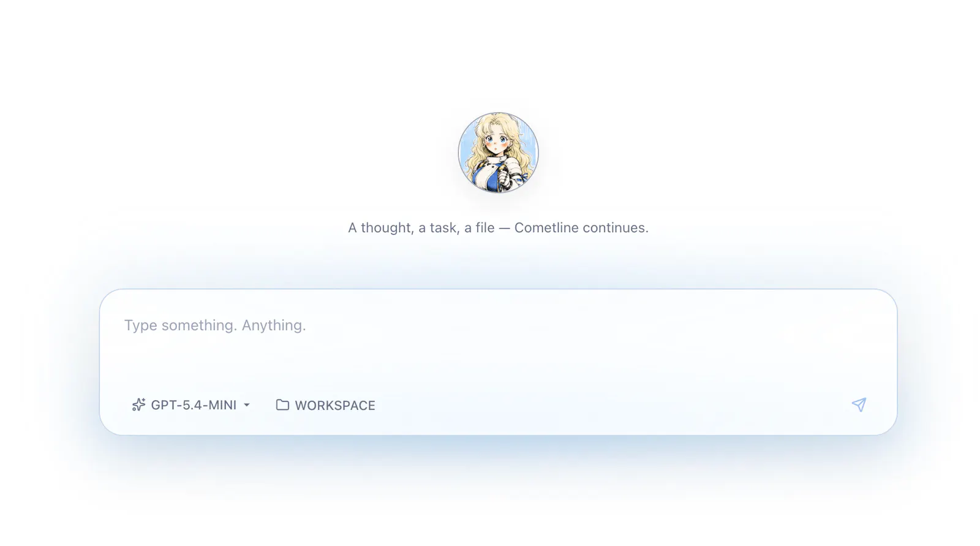Click the sparkle icon beside GPT-5.4-MINI
The width and height of the screenshot is (980, 546).
[139, 405]
